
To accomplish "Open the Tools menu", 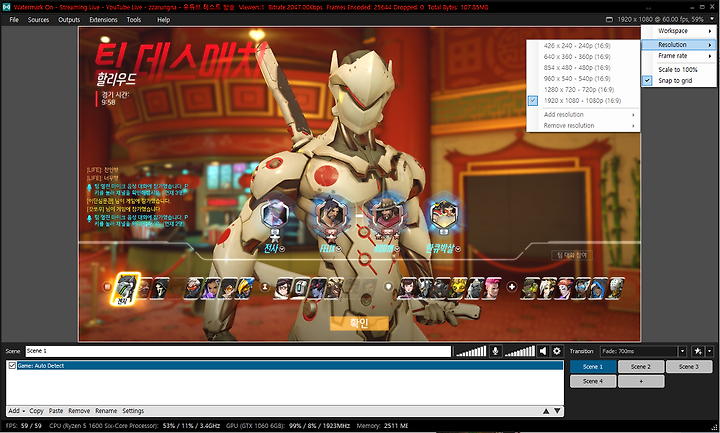I will point(134,20).
